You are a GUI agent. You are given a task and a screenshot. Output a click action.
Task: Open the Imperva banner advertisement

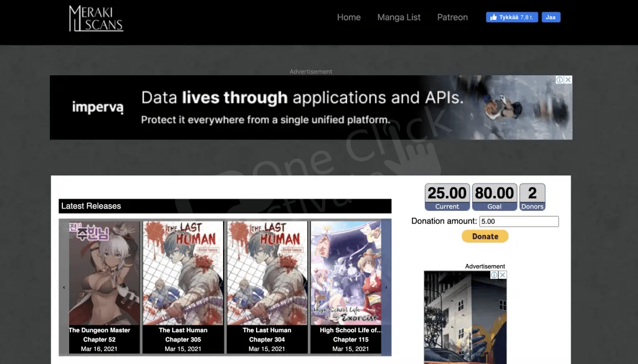coord(311,107)
